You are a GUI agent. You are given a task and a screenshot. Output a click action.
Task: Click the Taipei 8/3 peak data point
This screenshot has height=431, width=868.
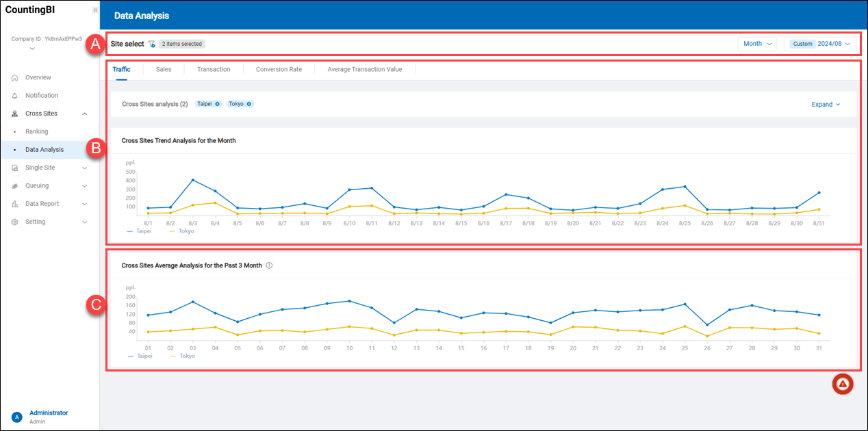(193, 180)
